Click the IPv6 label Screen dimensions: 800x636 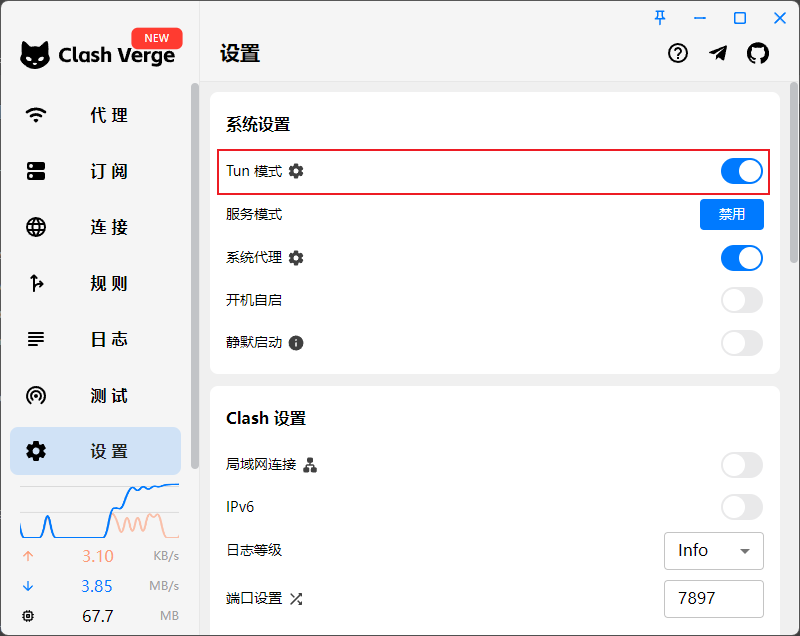[x=240, y=507]
